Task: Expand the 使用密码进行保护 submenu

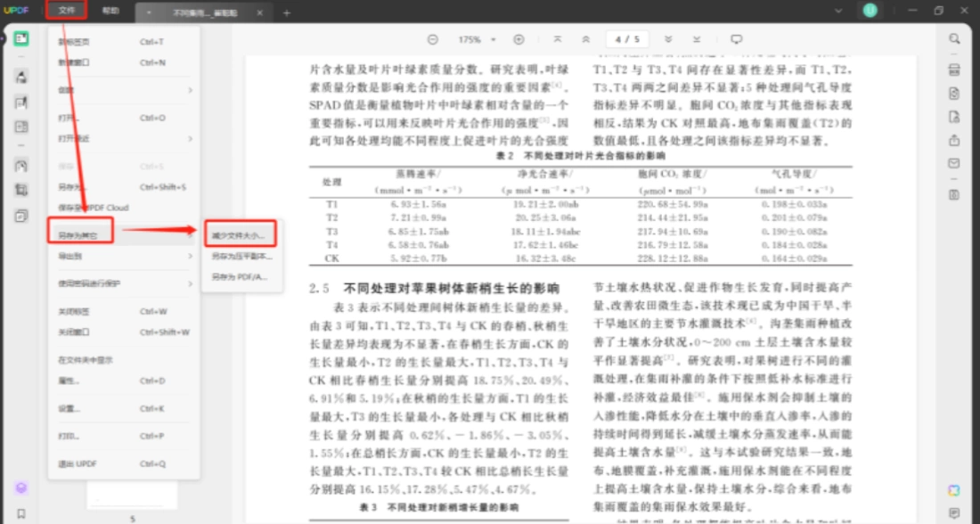Action: click(124, 284)
